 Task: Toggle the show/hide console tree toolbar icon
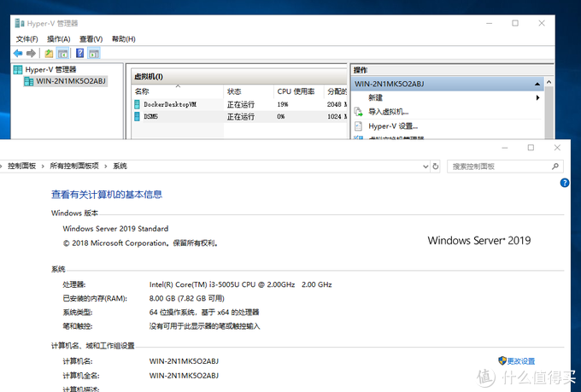tap(62, 53)
